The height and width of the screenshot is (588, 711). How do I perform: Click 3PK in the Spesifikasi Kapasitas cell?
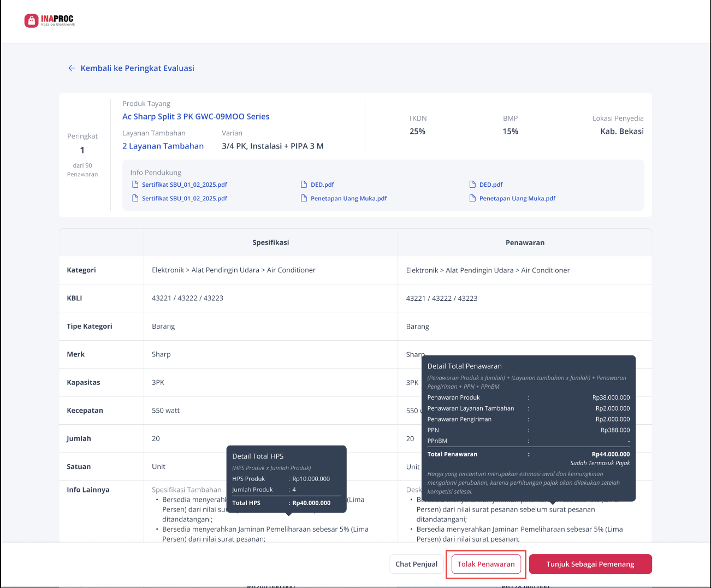158,382
